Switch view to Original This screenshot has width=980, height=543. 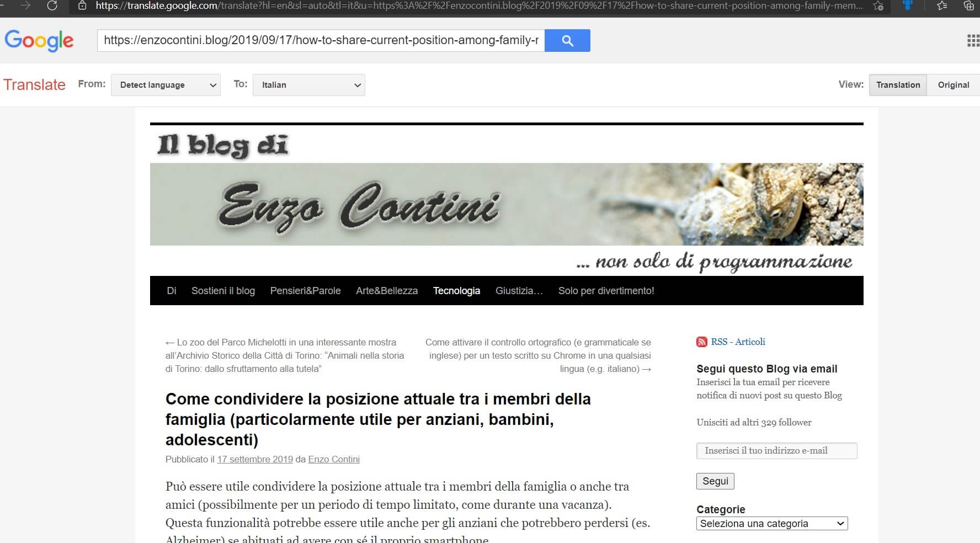953,85
